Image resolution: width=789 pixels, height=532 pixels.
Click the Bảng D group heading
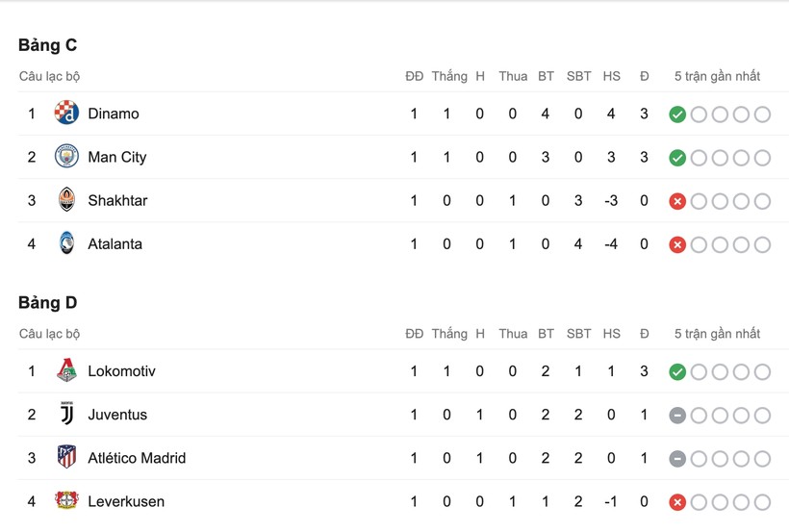tap(47, 303)
